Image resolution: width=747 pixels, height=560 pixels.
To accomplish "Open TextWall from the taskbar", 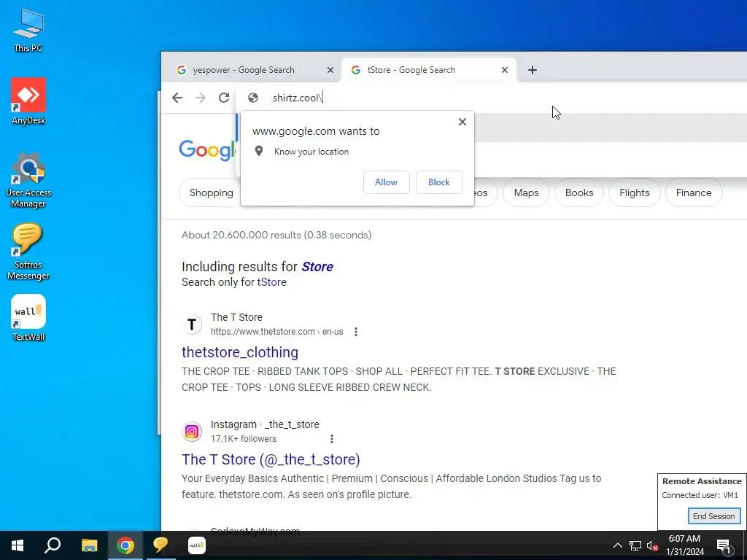I will point(197,545).
